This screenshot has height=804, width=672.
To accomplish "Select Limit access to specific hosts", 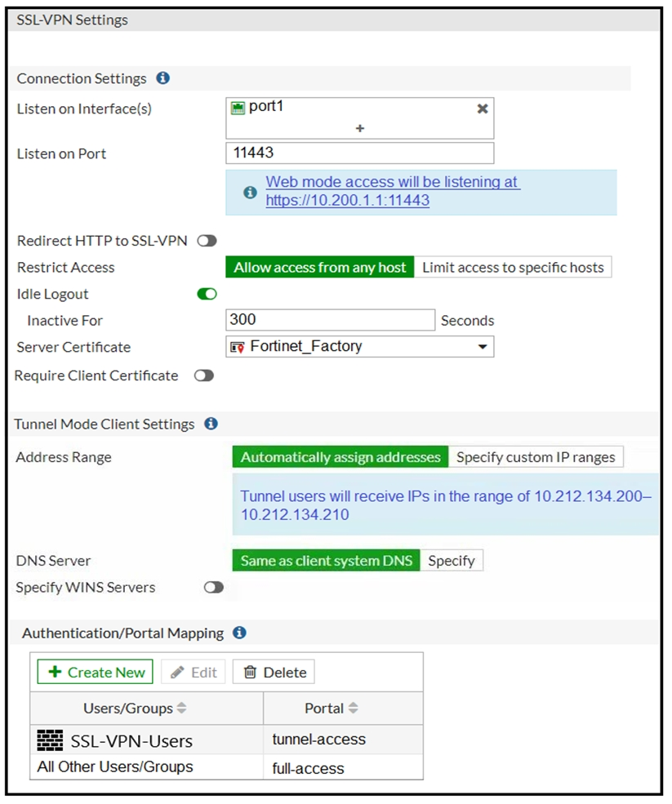I will (x=513, y=267).
